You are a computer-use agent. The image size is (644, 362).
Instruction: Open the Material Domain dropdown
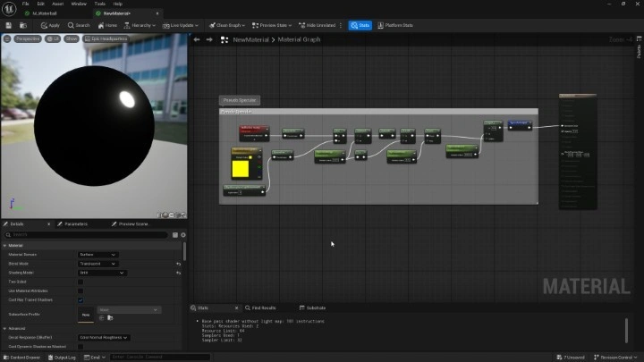[x=98, y=255]
